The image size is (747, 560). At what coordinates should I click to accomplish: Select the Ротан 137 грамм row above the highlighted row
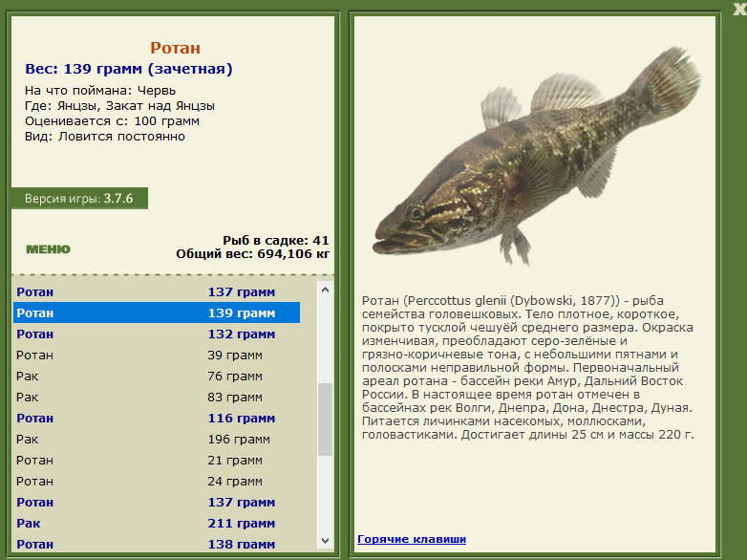(157, 291)
